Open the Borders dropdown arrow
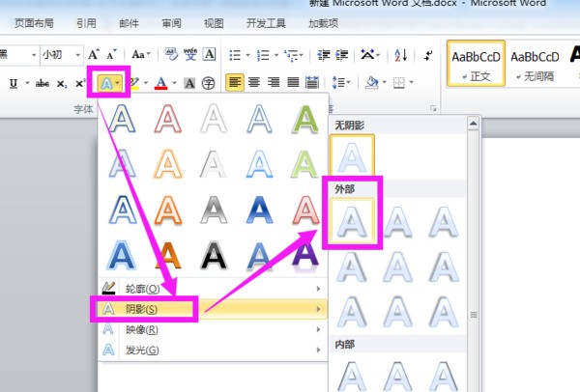Screen dimensions: 580x392 tap(412, 82)
